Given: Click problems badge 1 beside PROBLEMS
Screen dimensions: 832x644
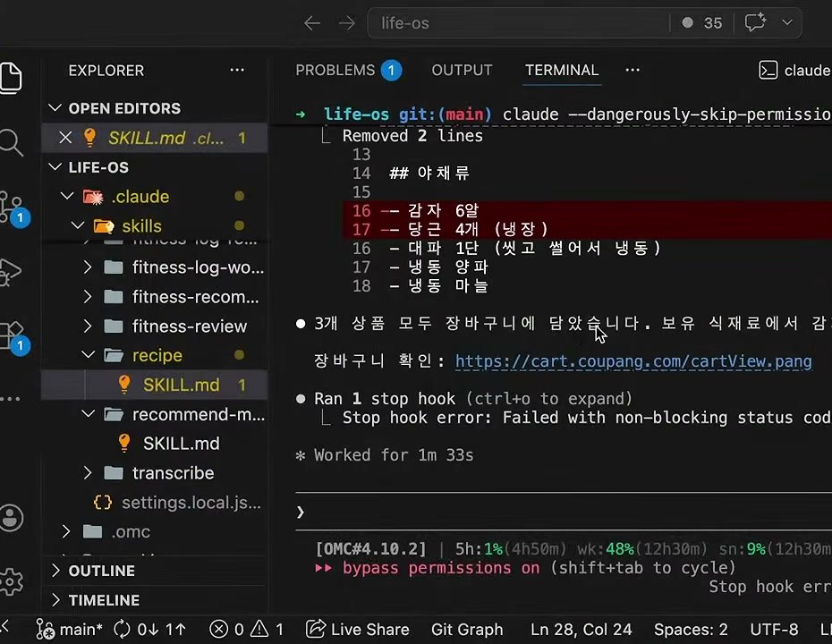Looking at the screenshot, I should pos(391,70).
